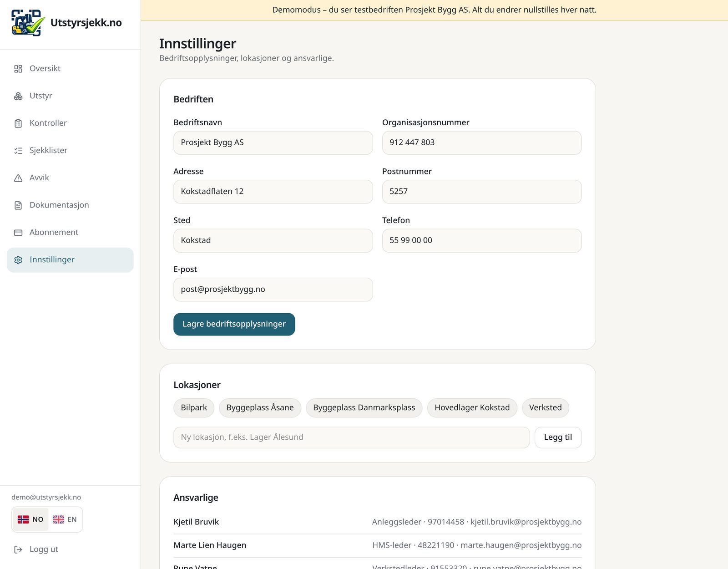
Task: Click the Avvik sidebar label
Action: point(39,178)
